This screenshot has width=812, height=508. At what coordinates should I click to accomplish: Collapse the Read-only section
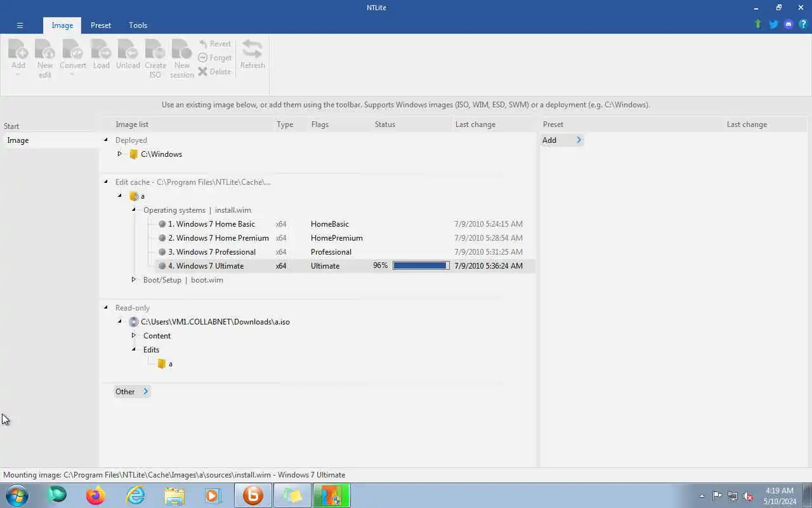click(106, 307)
